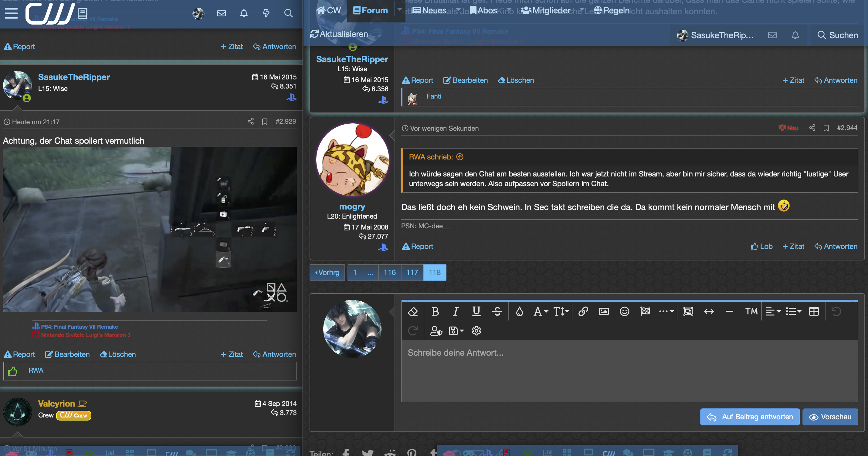
Task: Open the Mitglieder menu item
Action: coord(545,10)
